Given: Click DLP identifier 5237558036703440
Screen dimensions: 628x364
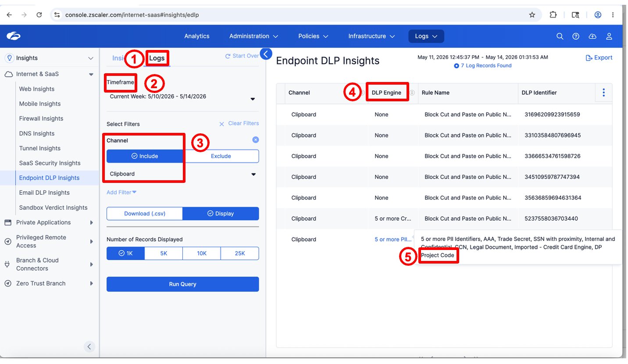Looking at the screenshot, I should pos(551,218).
